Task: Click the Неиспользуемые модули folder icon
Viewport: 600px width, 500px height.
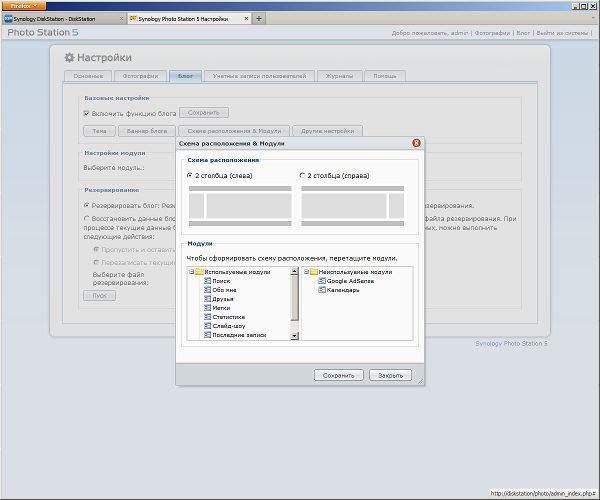Action: (x=314, y=272)
